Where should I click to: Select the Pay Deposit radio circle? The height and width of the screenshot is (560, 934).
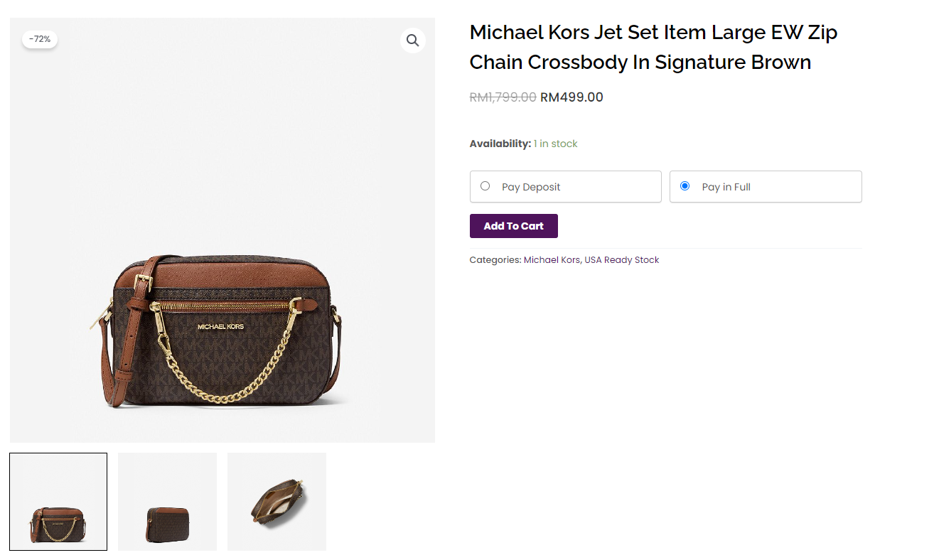click(x=485, y=186)
